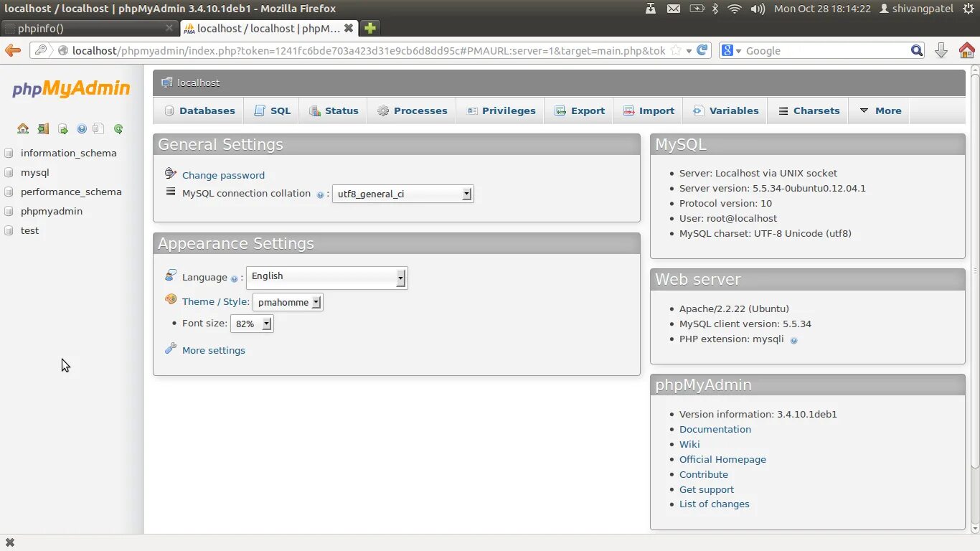Image resolution: width=980 pixels, height=551 pixels.
Task: Click database icon beside mysql
Action: [x=9, y=172]
